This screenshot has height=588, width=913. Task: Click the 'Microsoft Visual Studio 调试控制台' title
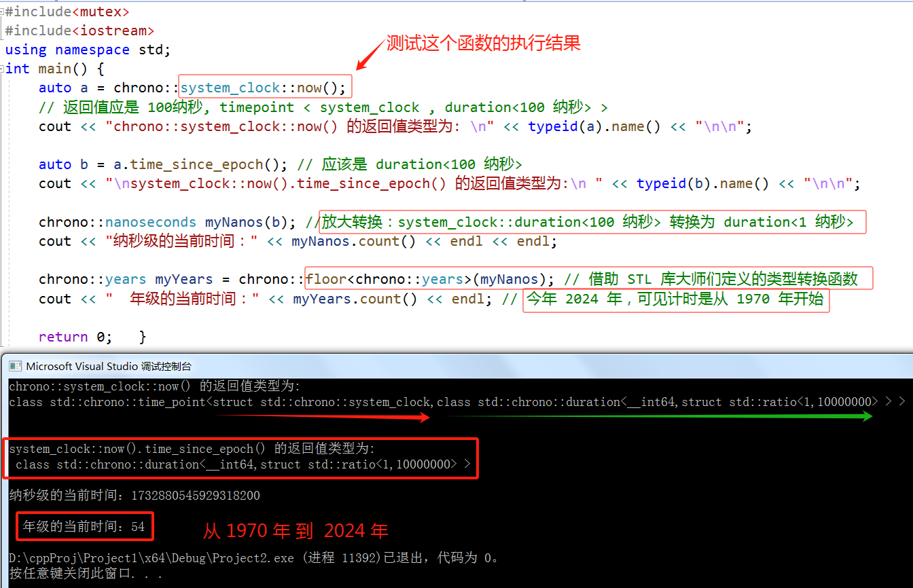(x=109, y=367)
